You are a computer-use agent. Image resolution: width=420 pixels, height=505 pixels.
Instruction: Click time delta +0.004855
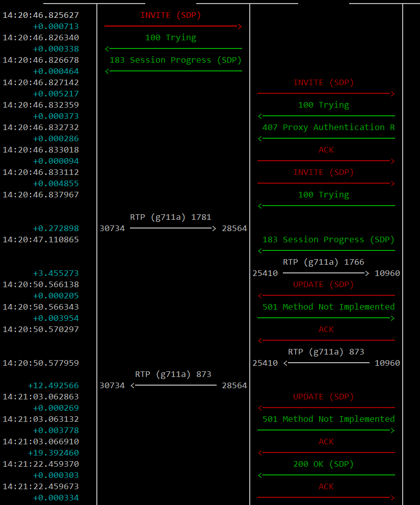pyautogui.click(x=56, y=184)
